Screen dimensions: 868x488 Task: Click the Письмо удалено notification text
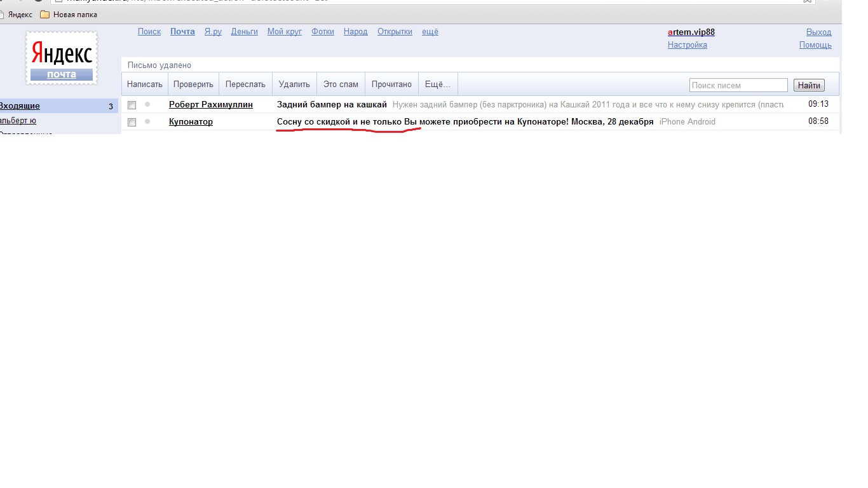pyautogui.click(x=159, y=65)
